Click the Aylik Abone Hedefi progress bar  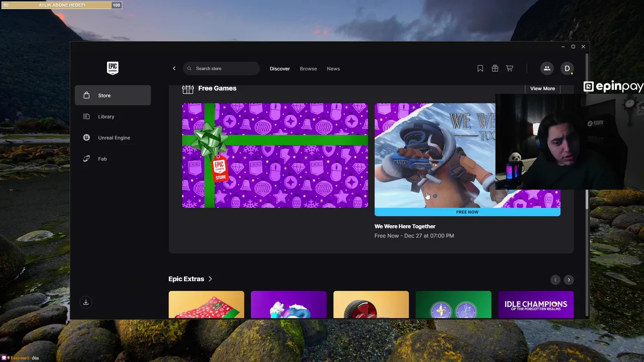tap(61, 5)
